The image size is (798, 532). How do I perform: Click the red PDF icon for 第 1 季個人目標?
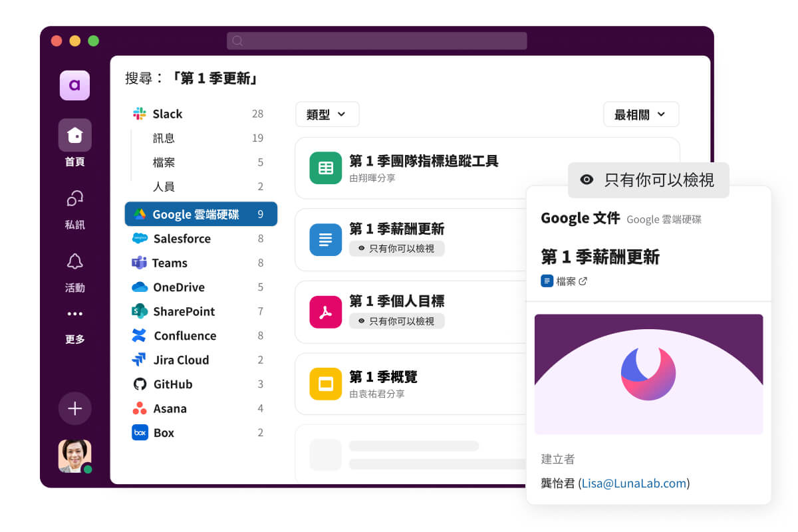click(x=325, y=312)
